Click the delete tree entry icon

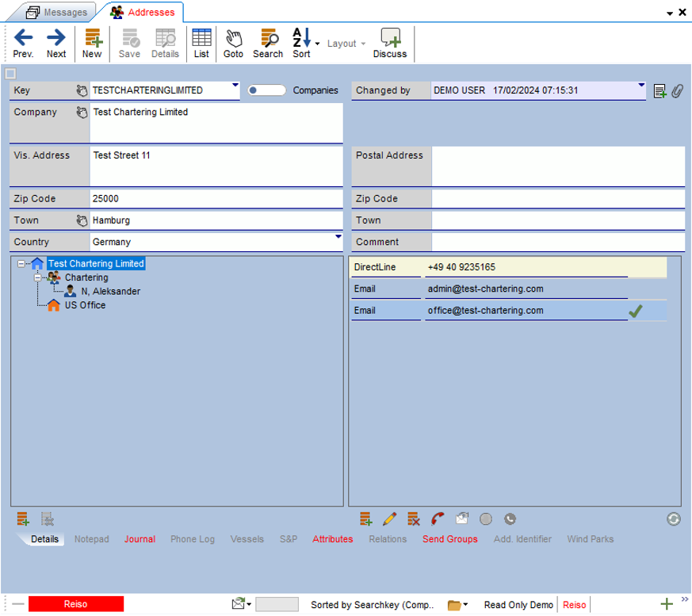[x=48, y=519]
